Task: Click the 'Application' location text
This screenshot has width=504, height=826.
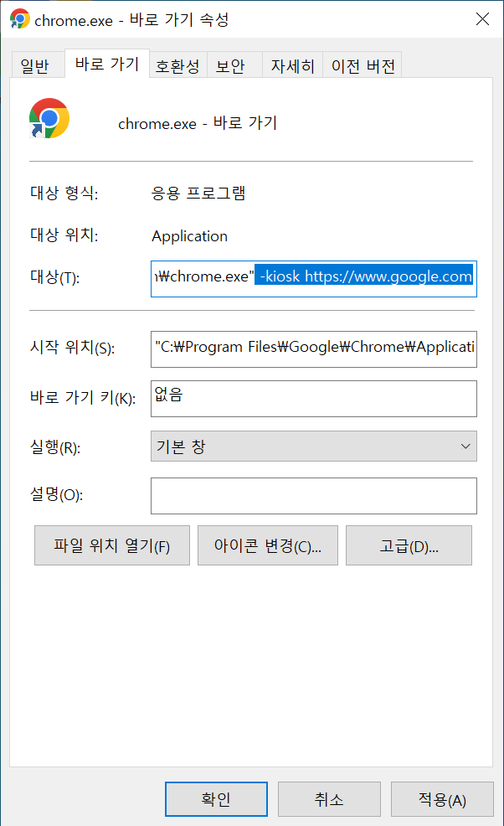Action: pyautogui.click(x=189, y=236)
